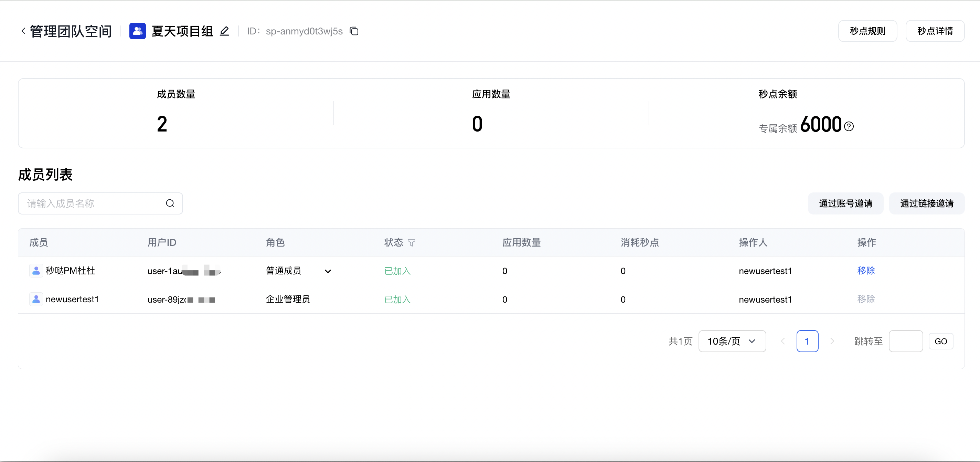This screenshot has width=980, height=462.
Task: Click the avatar icon of newusertest1
Action: (x=36, y=299)
